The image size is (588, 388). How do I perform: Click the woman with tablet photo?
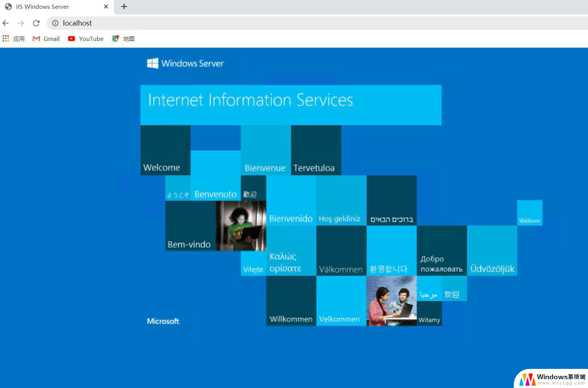[x=241, y=226]
